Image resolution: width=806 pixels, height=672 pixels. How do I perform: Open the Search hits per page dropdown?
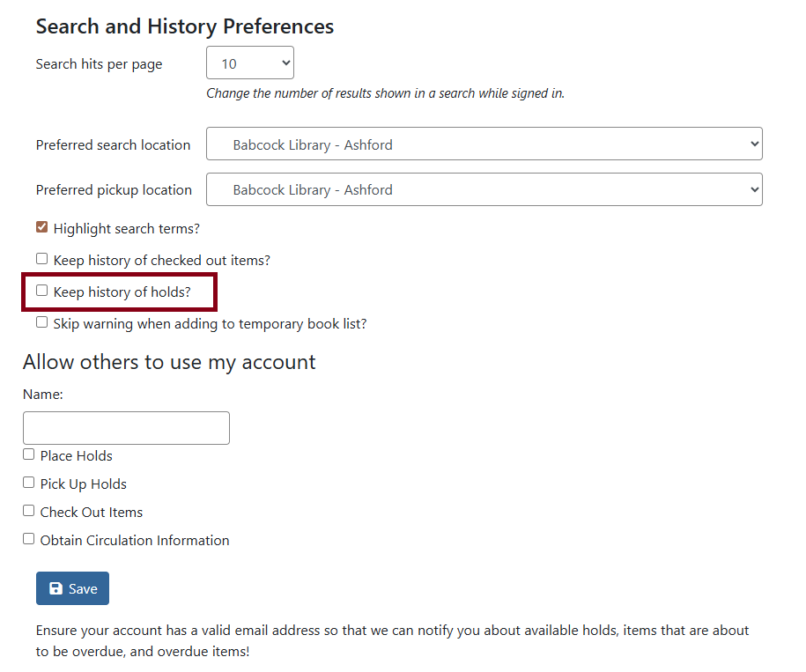point(249,63)
